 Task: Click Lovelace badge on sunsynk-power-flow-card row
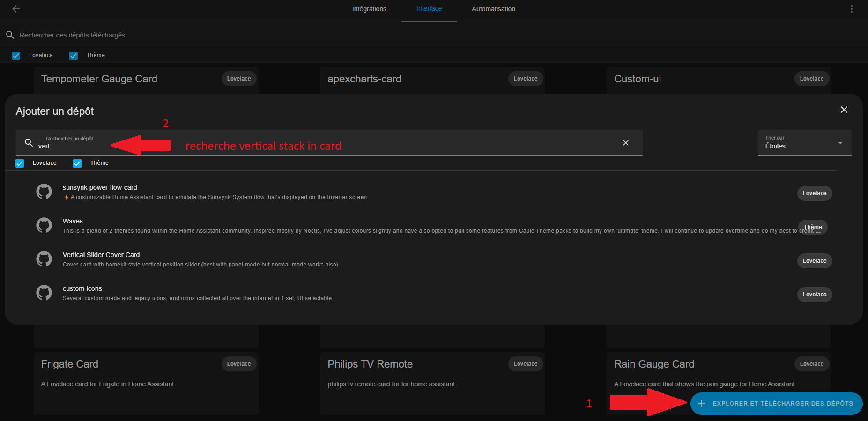point(815,193)
